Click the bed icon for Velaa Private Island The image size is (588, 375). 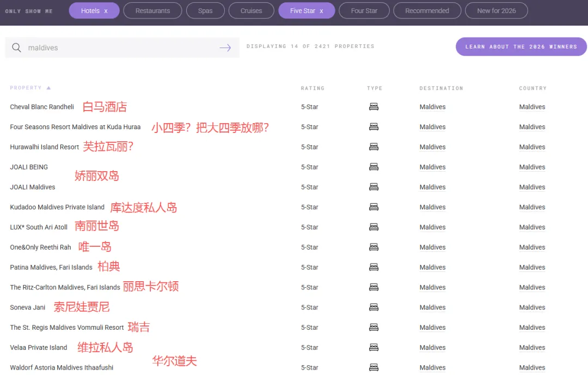373,347
